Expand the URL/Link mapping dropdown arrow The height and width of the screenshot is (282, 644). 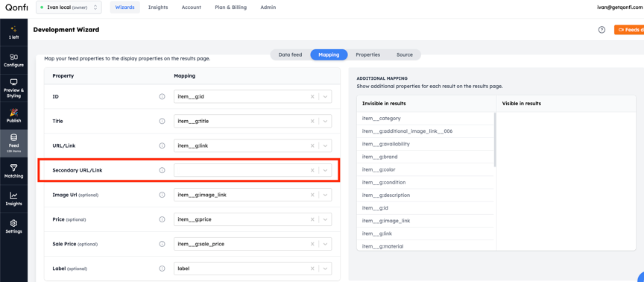pos(325,145)
